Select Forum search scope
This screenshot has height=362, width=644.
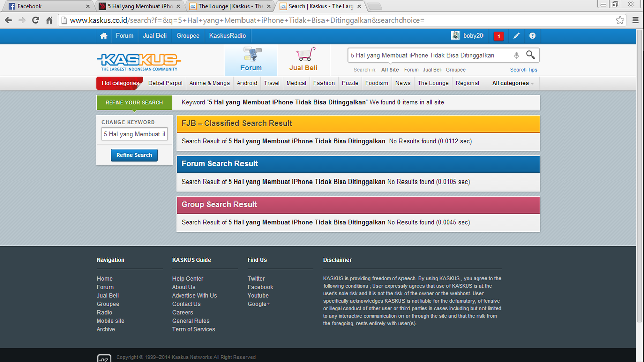point(411,70)
